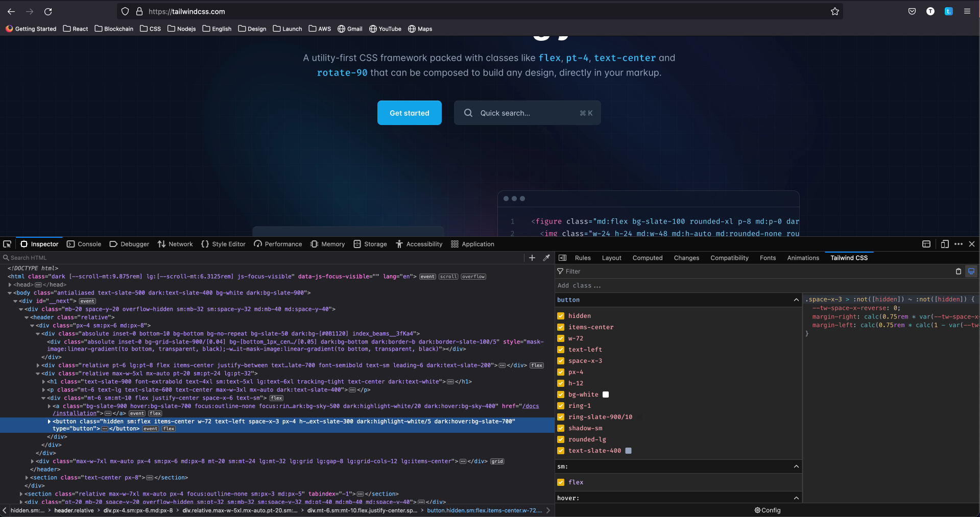Viewport: 980px width, 517px height.
Task: Open the devtools three-dot options menu
Action: click(959, 244)
